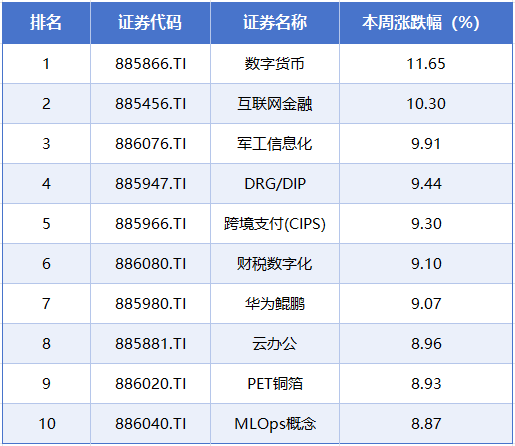This screenshot has width=515, height=446.
Task: Click the 华为鲲鹏 name cell
Action: click(x=275, y=304)
